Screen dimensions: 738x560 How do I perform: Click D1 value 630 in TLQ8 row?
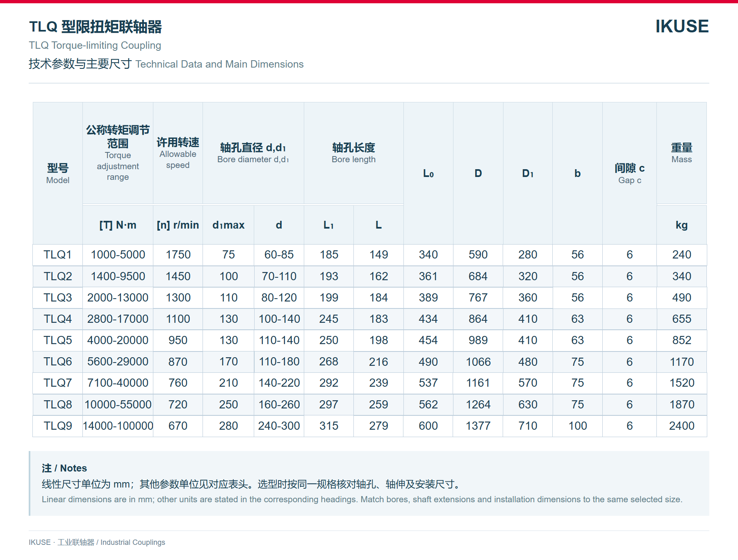click(x=528, y=405)
